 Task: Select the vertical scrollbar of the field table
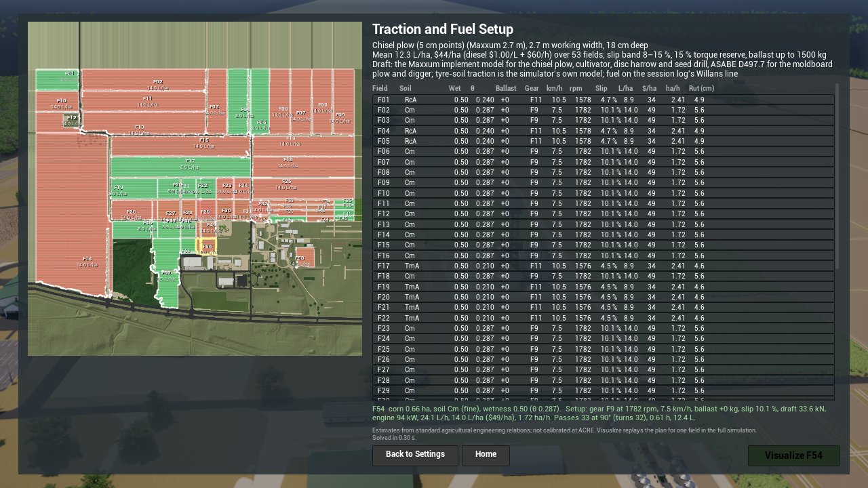coord(837,176)
